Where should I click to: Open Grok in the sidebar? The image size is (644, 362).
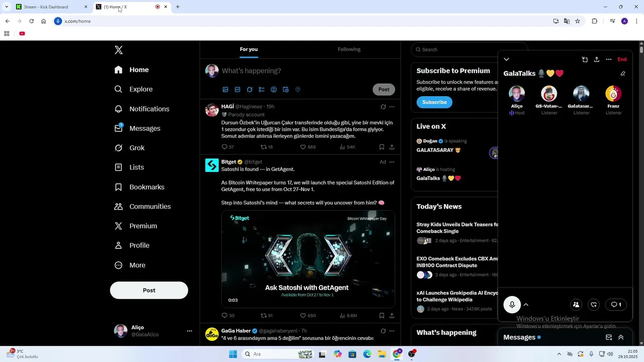pos(130,148)
